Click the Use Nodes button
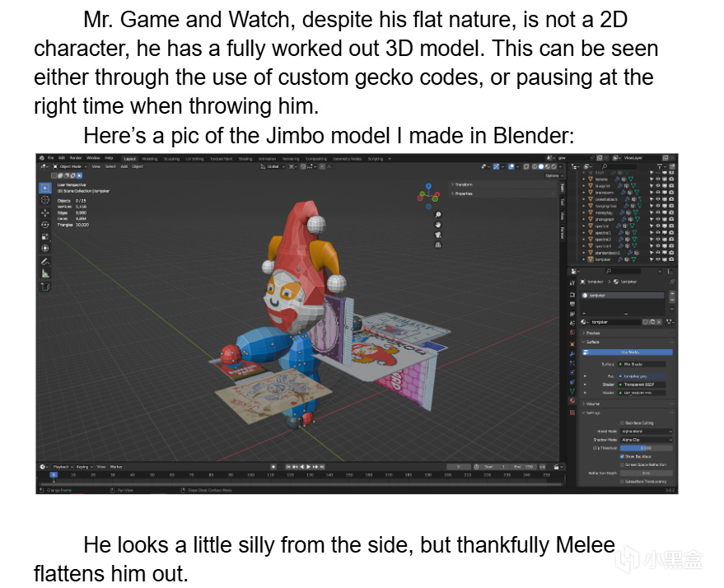 628,352
